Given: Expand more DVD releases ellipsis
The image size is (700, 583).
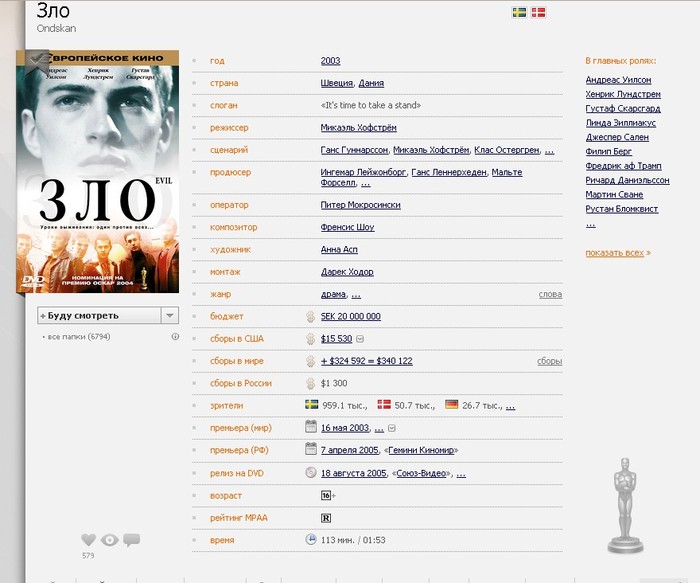Looking at the screenshot, I should pos(461,474).
